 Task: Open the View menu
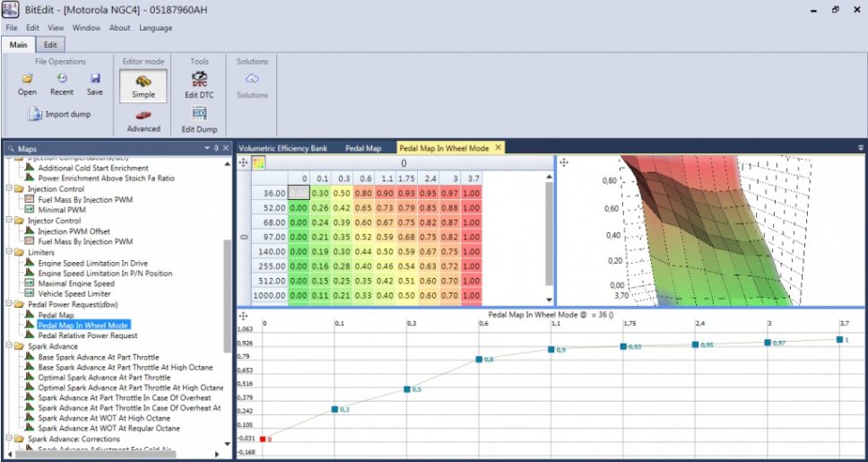[56, 28]
